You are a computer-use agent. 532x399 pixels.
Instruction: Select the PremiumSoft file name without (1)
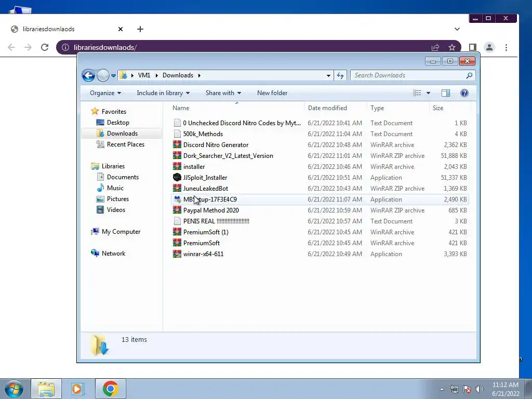click(x=202, y=243)
